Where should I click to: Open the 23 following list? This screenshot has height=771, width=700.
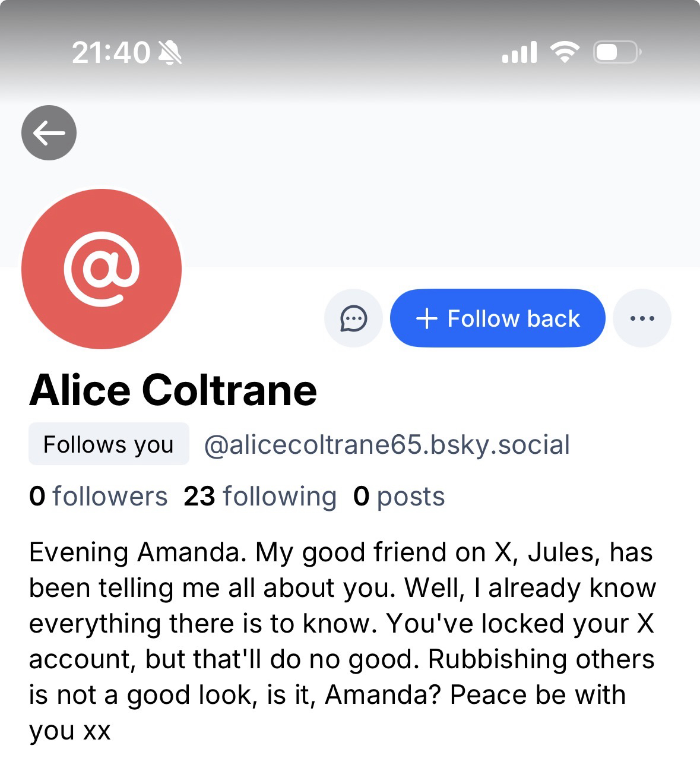click(260, 496)
